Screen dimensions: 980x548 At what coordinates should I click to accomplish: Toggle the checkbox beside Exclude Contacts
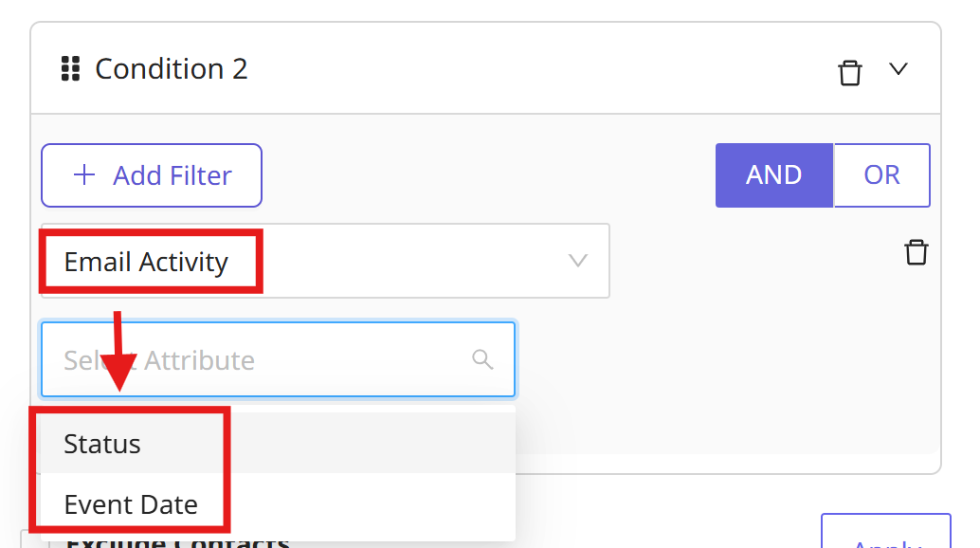pyautogui.click(x=32, y=542)
